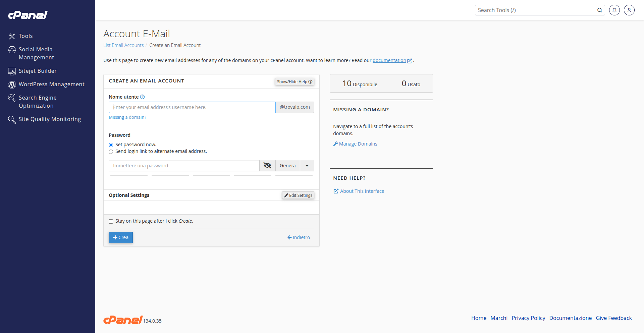644x333 pixels.
Task: Click the wrench icon by Manage Domains
Action: [x=335, y=144]
